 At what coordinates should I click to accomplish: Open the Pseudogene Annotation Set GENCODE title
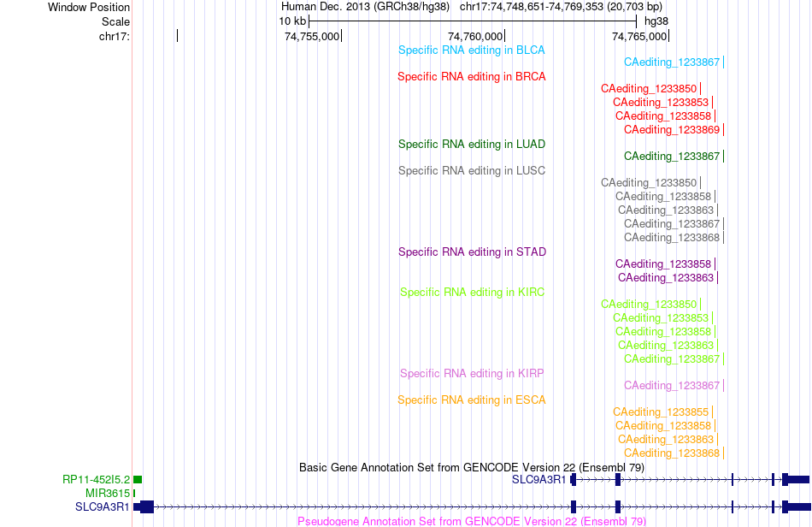[471, 521]
